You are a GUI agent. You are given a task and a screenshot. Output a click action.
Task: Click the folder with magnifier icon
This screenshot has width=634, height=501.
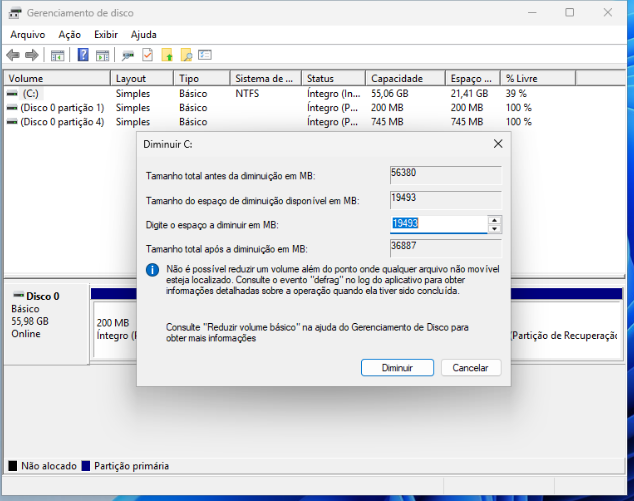coord(186,55)
